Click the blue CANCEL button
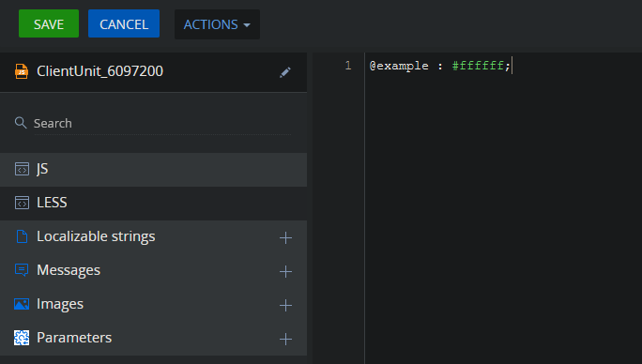Screen dimensions: 642x364 pyautogui.click(x=124, y=23)
